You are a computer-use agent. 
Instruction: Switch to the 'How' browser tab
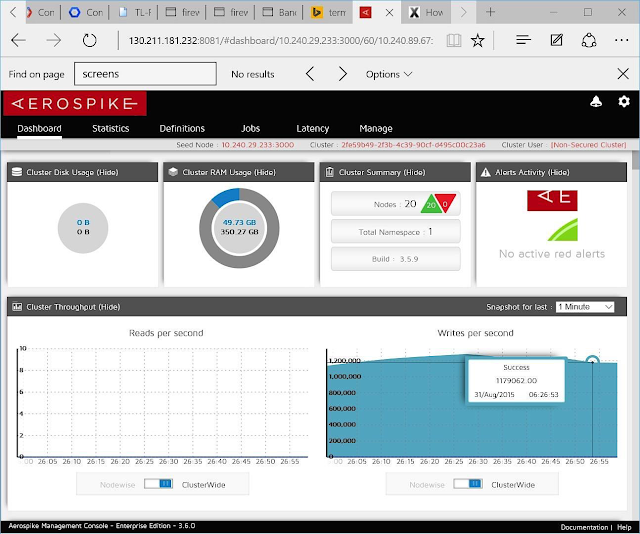coord(427,12)
